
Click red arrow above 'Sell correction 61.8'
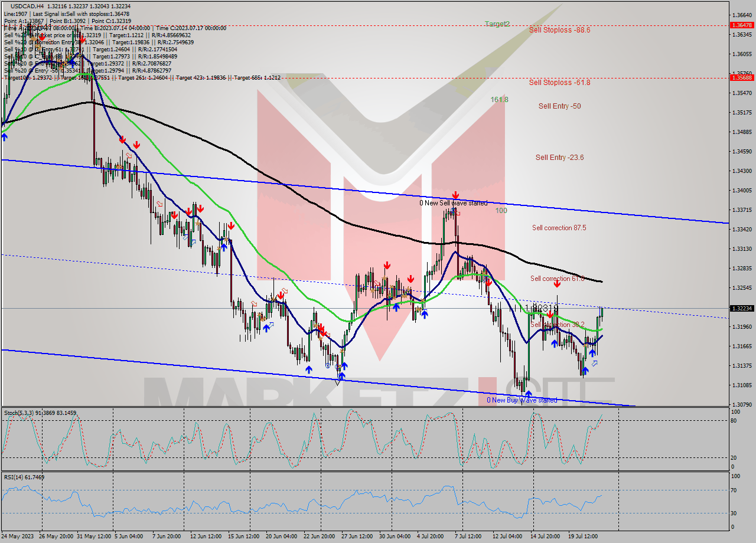point(557,284)
